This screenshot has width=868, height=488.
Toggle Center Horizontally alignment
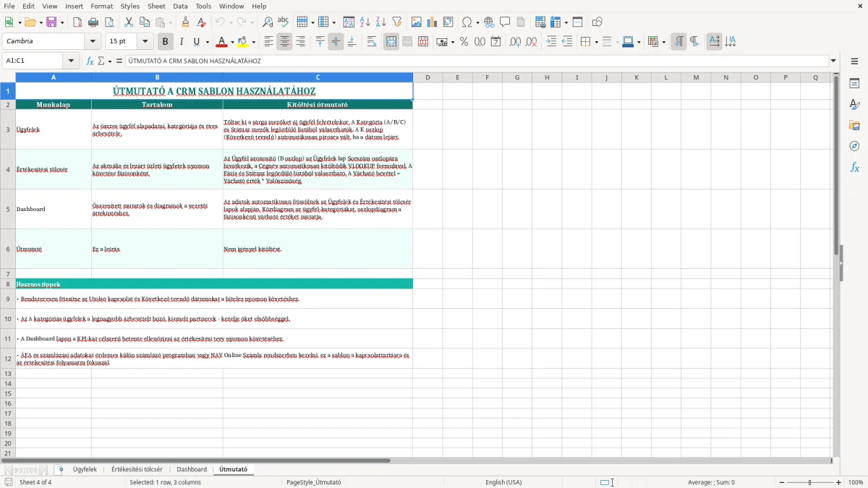pyautogui.click(x=284, y=42)
